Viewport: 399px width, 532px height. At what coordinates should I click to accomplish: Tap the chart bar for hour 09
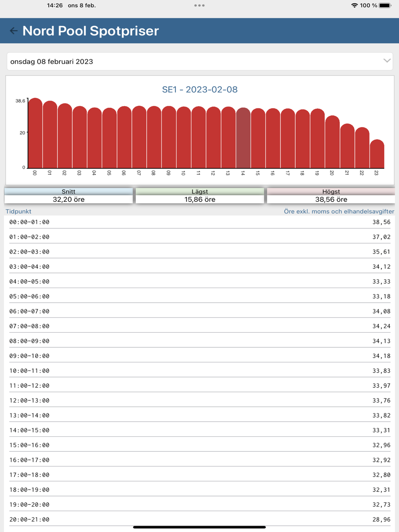click(169, 137)
